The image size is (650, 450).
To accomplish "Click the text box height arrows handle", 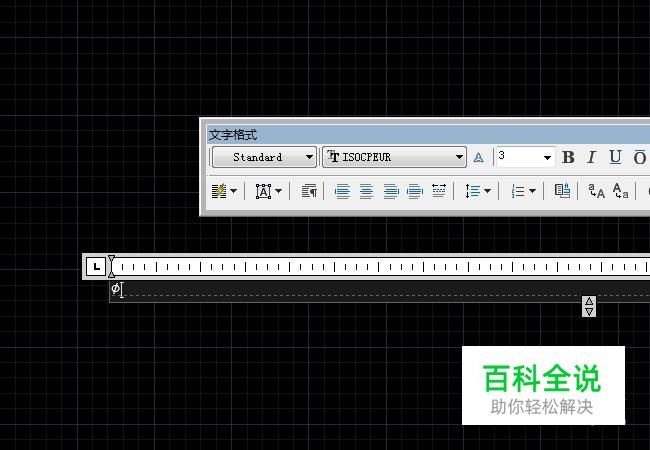I will [589, 307].
